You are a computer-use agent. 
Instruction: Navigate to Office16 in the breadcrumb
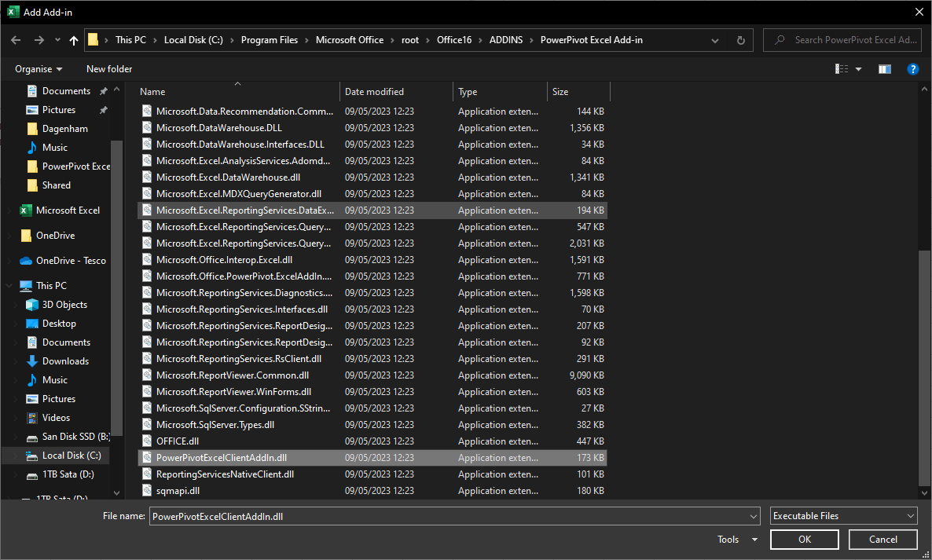coord(454,40)
